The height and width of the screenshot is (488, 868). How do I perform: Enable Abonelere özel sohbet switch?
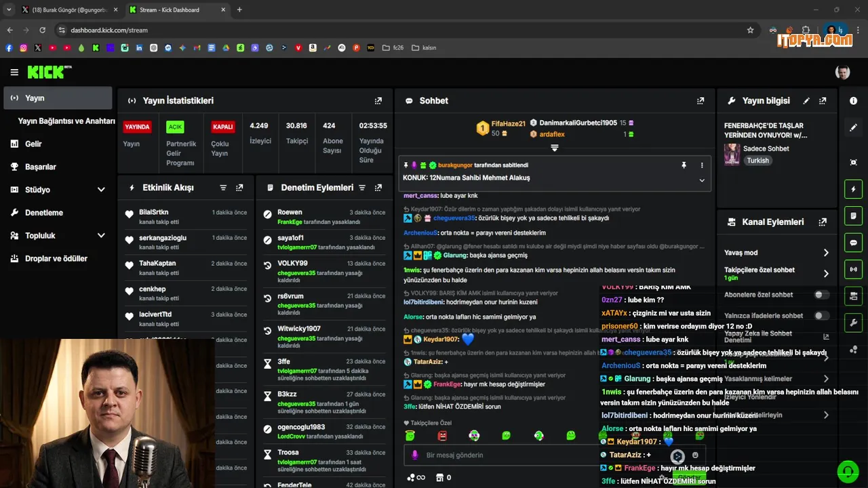click(x=821, y=295)
